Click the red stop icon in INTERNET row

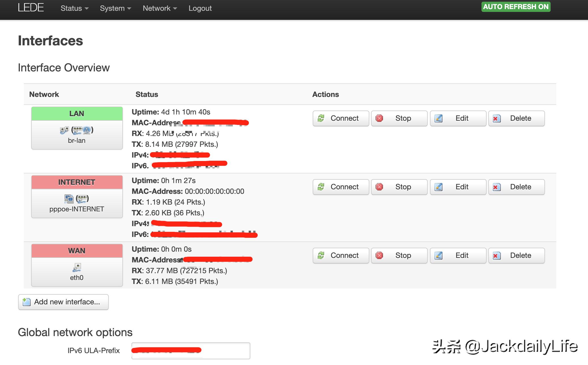pyautogui.click(x=379, y=187)
